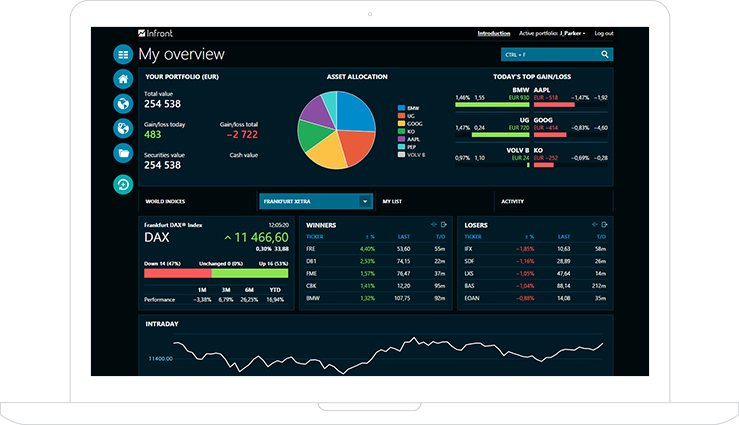Viewport: 739px width, 425px height.
Task: Click the red Down 14 bar segment
Action: 178,273
